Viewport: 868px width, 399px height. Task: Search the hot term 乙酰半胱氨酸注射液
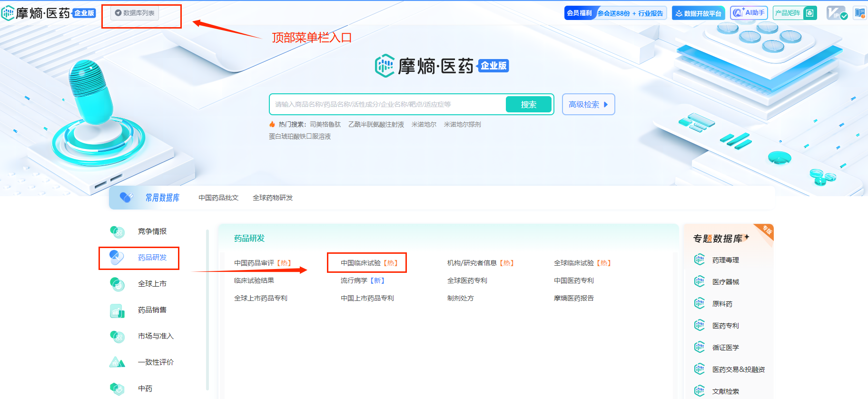pos(376,124)
